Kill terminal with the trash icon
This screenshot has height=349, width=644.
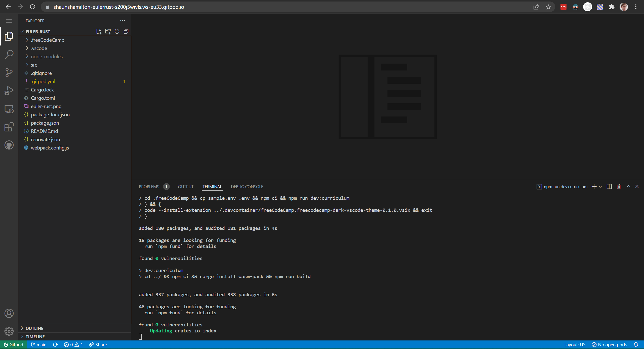click(619, 187)
